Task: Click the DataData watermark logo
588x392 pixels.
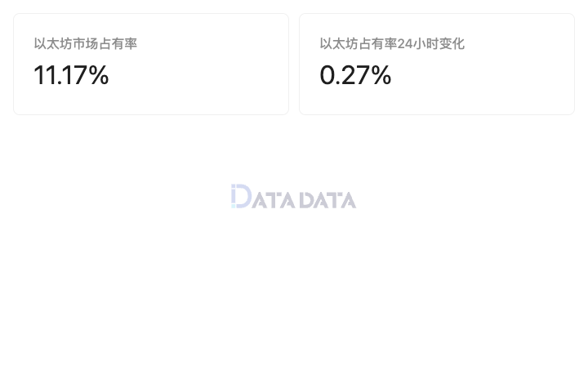Action: pyautogui.click(x=294, y=197)
